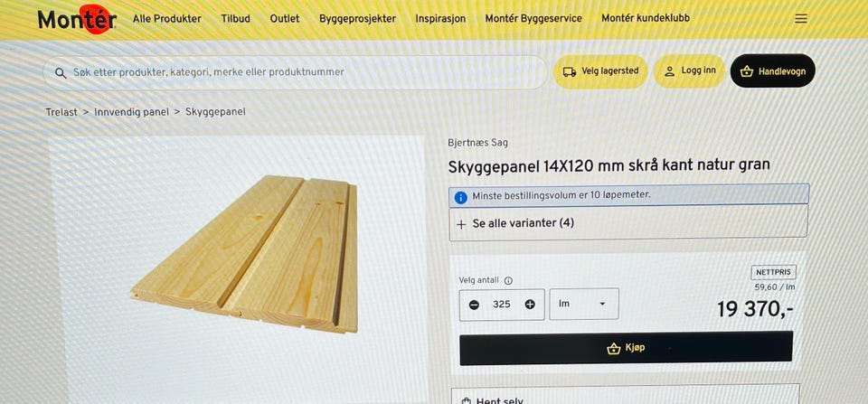Click the Montér logo
Image resolution: width=868 pixels, height=404 pixels.
coord(77,19)
